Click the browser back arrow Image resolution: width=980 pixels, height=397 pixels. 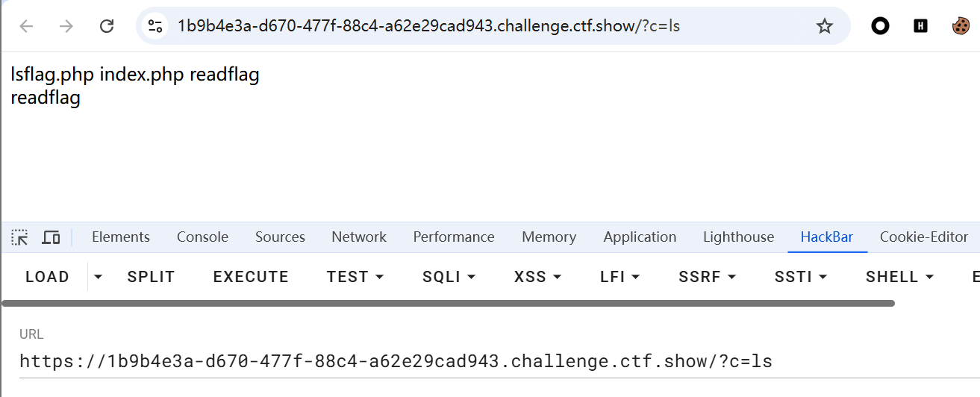27,26
